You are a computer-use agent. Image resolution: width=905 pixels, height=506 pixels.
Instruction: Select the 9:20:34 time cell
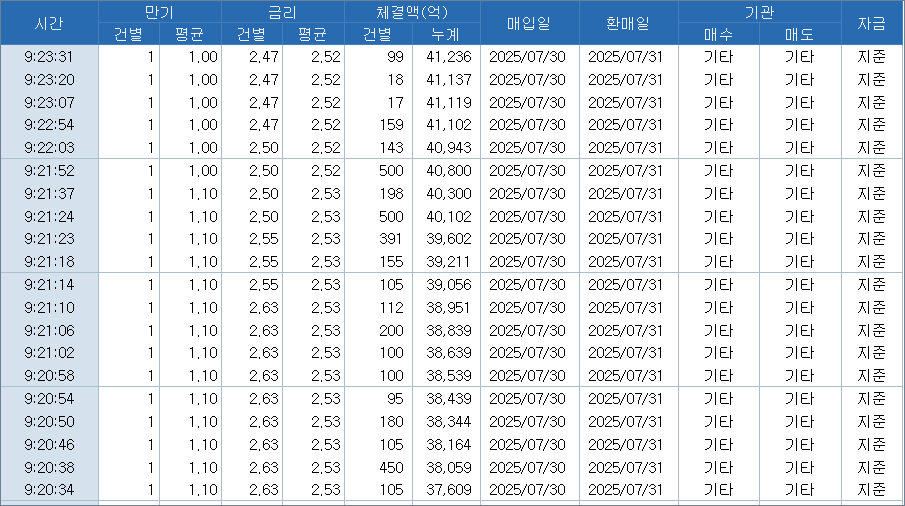49,489
